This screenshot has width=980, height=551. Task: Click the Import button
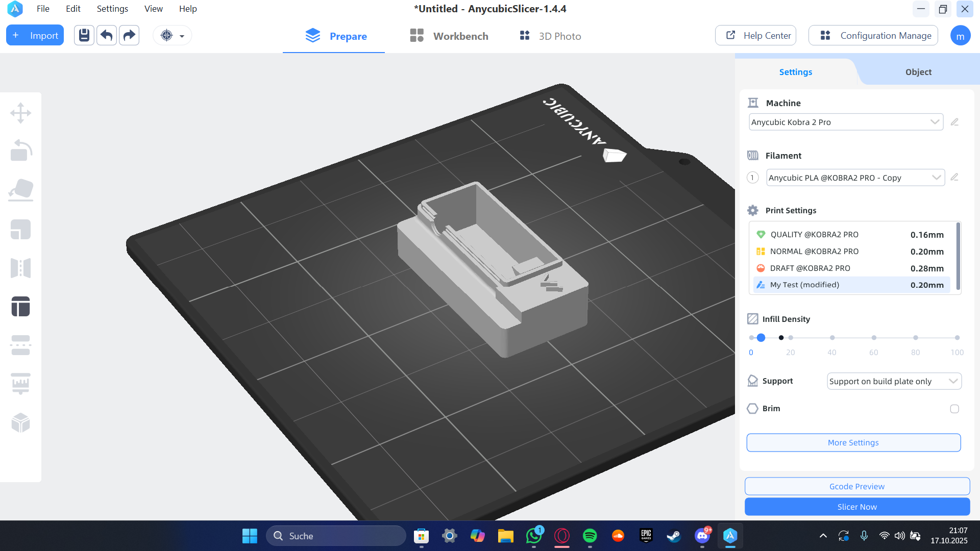35,35
